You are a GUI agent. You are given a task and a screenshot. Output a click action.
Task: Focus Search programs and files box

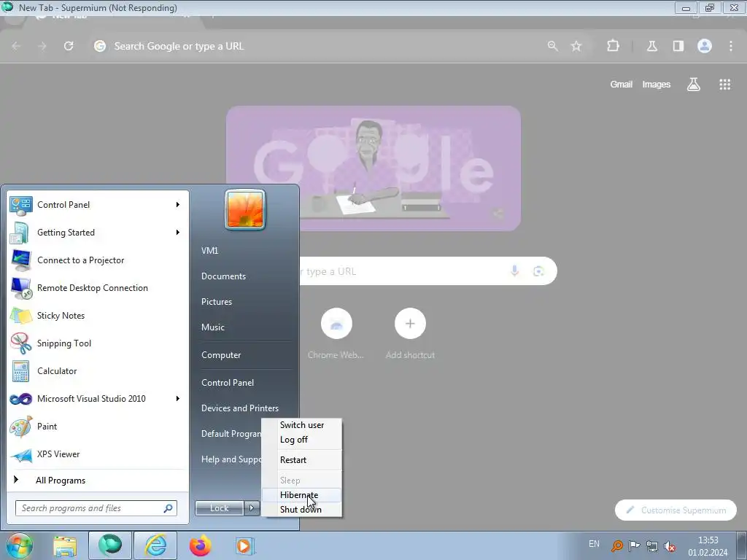[x=96, y=508]
